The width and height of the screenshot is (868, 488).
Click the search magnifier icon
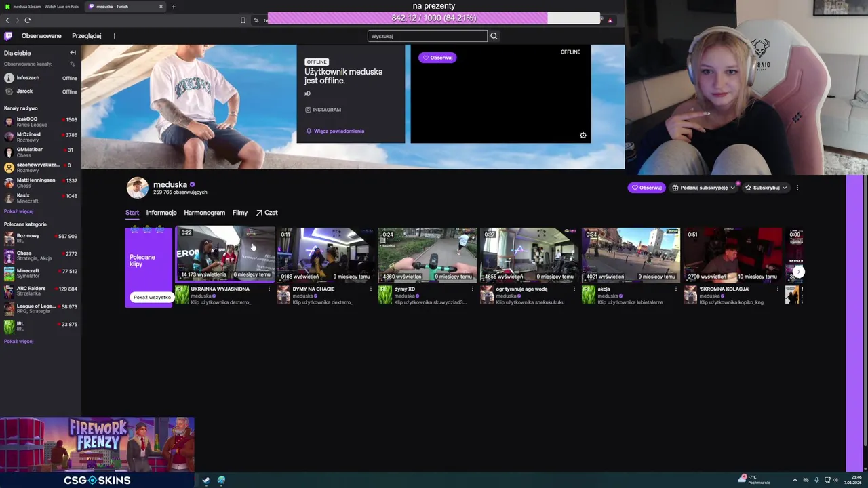pyautogui.click(x=494, y=36)
